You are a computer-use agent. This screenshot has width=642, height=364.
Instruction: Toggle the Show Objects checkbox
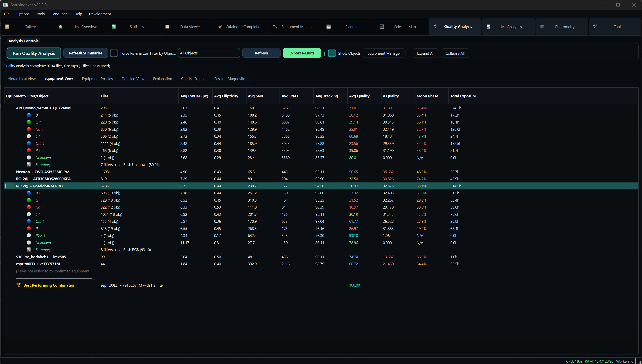(332, 53)
